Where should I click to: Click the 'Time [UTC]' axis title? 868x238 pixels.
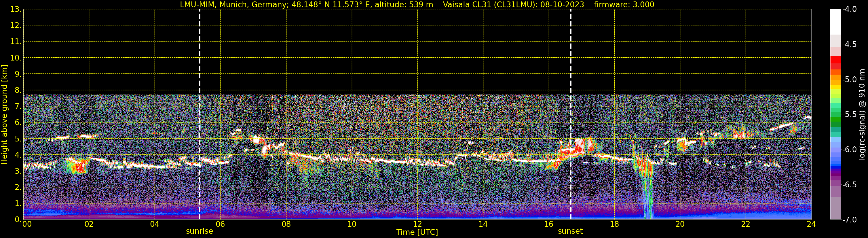(x=417, y=232)
